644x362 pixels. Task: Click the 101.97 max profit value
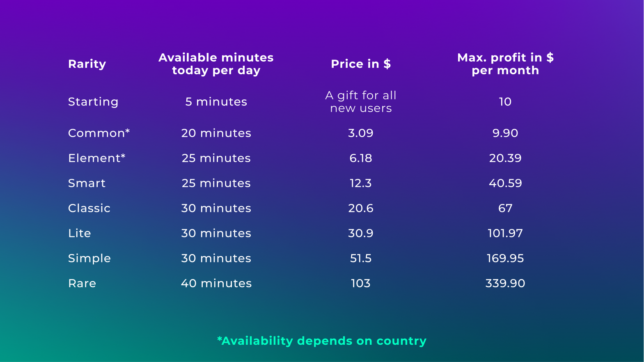click(x=505, y=233)
